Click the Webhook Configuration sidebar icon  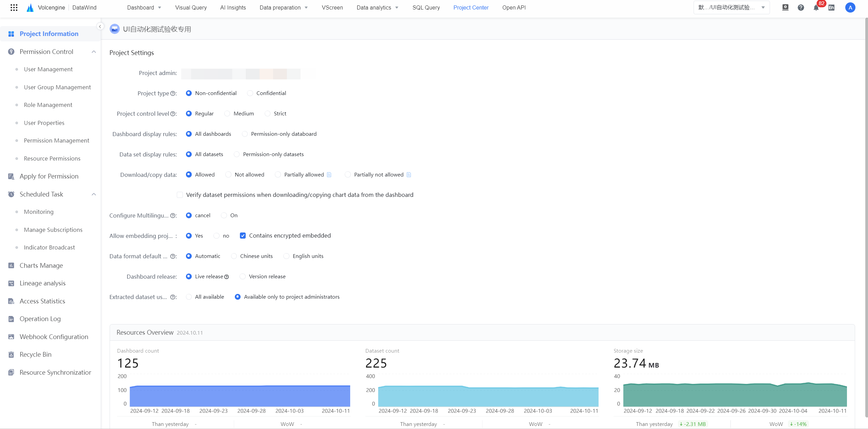(x=11, y=337)
